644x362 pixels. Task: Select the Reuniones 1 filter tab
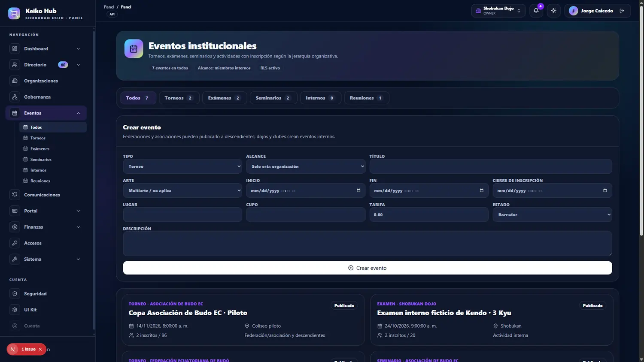(x=367, y=98)
